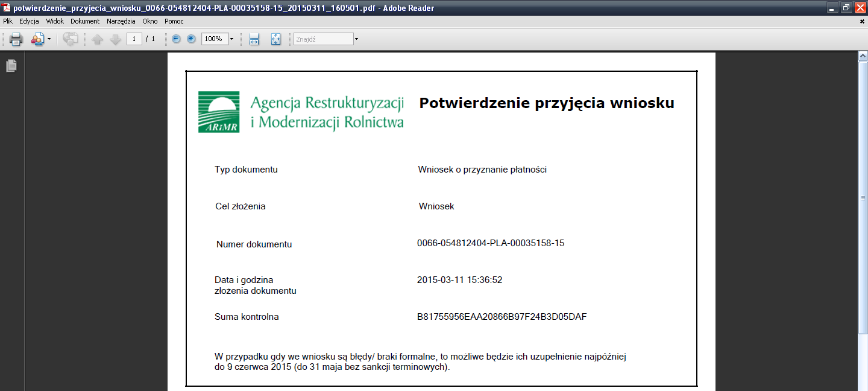The image size is (868, 391).
Task: Click the Znajdź search field
Action: click(x=323, y=39)
